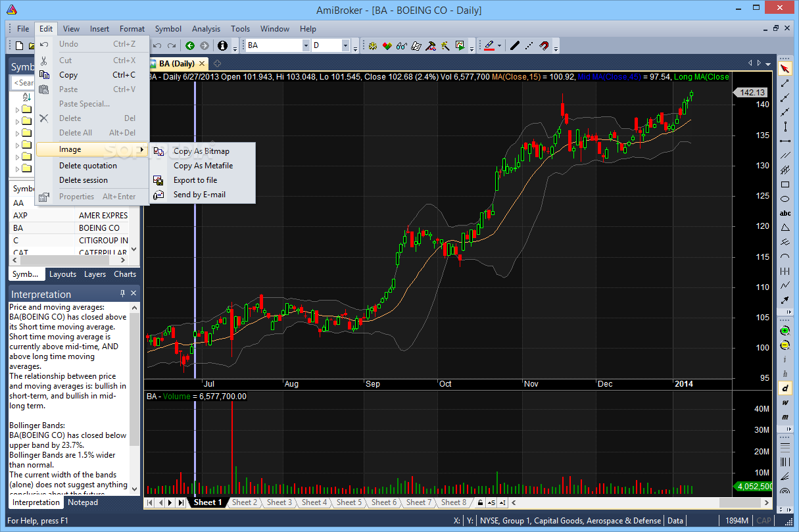
Task: Toggle the sheet lock icon
Action: [480, 502]
